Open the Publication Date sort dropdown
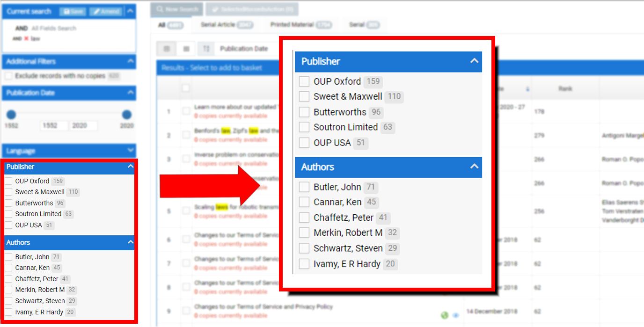 point(244,49)
